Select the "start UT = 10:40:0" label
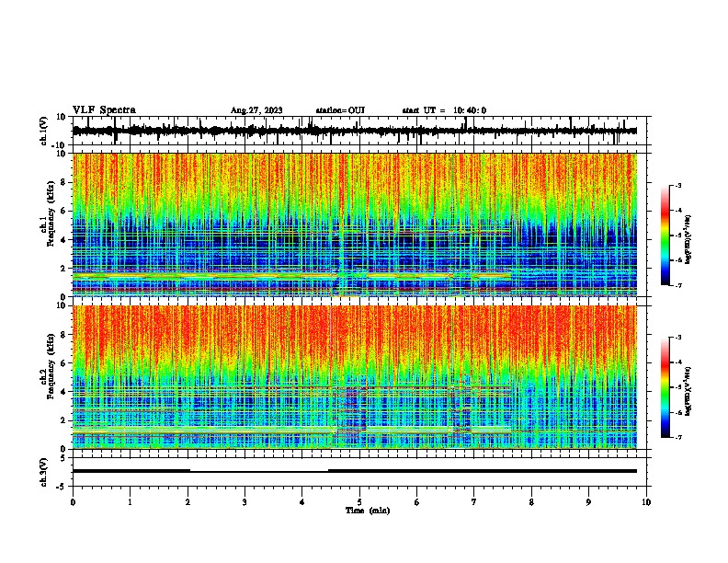The height and width of the screenshot is (563, 728). point(444,110)
